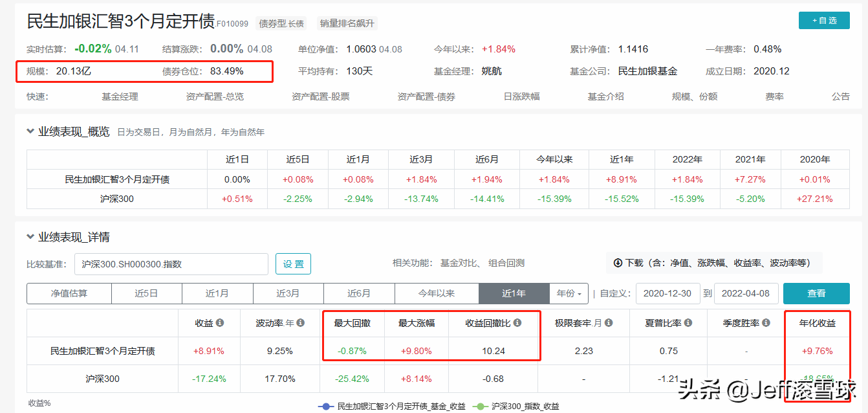868x413 pixels.
Task: Switch to the 近1月 period tab
Action: coord(217,293)
